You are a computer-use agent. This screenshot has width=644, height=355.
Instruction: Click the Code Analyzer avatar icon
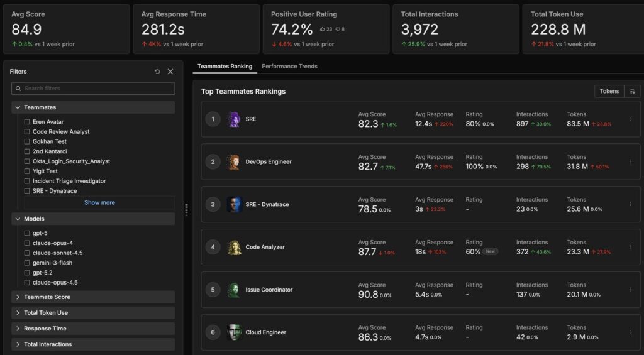tap(234, 247)
